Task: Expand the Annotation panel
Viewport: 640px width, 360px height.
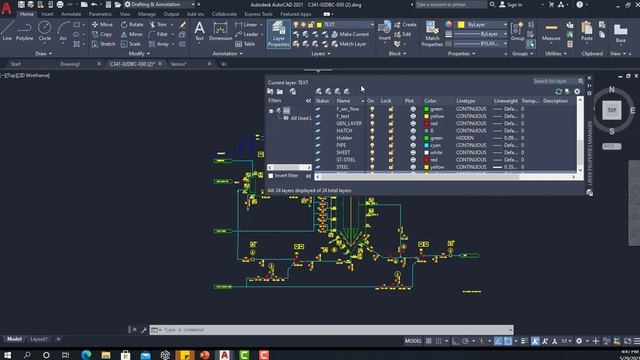Action: [x=228, y=53]
